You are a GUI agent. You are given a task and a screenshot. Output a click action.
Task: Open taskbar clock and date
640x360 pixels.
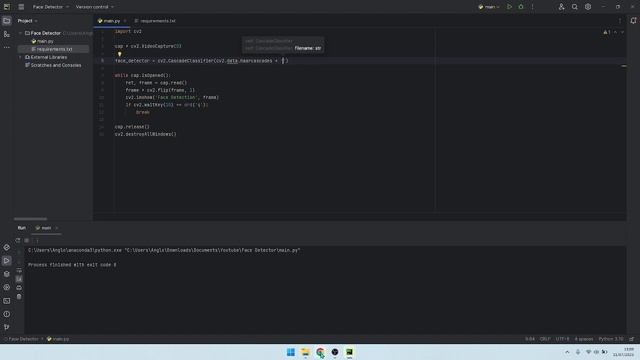click(623, 352)
